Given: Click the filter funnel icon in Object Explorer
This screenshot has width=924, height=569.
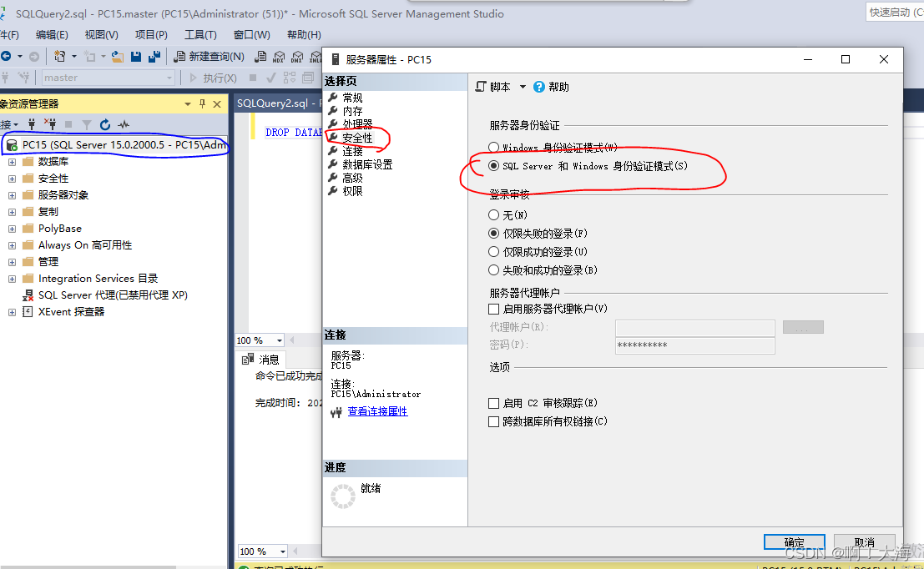Looking at the screenshot, I should (87, 124).
